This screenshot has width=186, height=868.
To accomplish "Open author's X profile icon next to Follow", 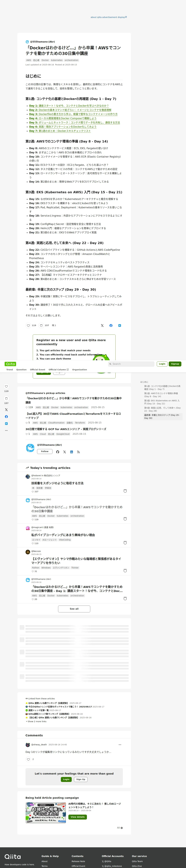I will pos(64,452).
